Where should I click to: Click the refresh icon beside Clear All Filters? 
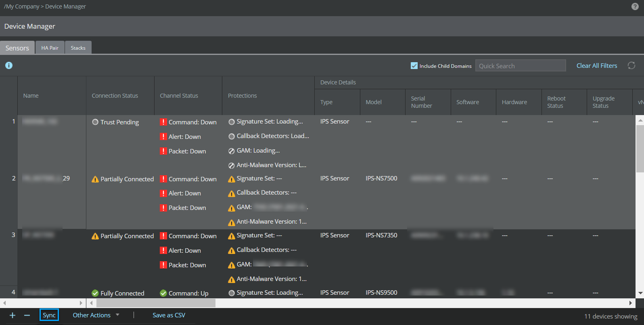[x=631, y=65]
